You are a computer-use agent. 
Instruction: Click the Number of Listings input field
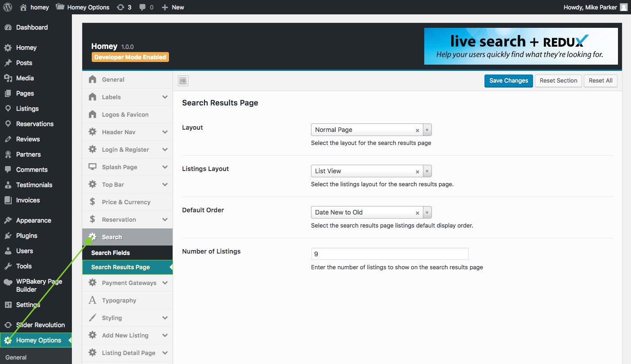(x=390, y=254)
